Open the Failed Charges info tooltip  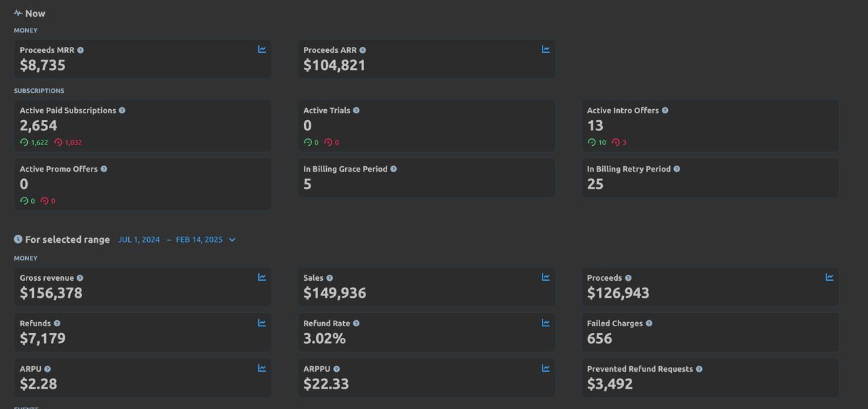tap(650, 323)
